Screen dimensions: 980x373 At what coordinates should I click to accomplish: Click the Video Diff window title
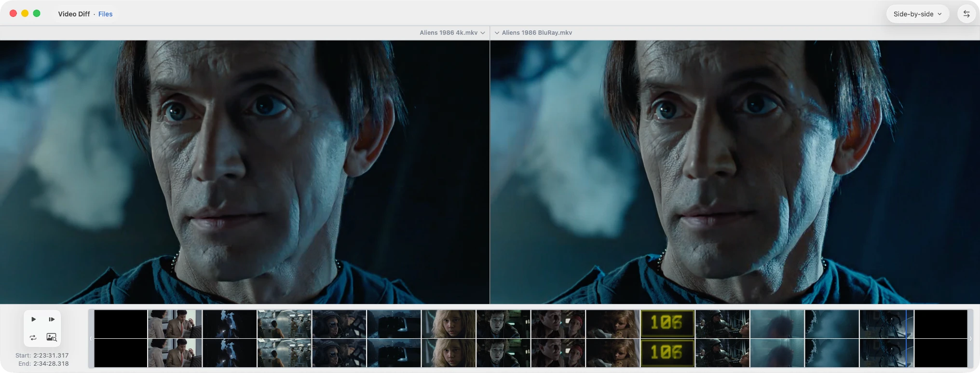click(x=74, y=14)
